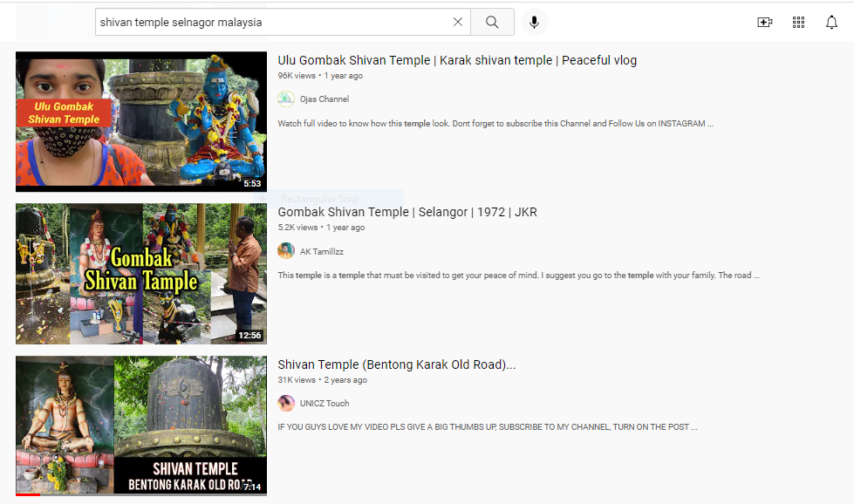Clear the search text with X icon

click(x=458, y=23)
